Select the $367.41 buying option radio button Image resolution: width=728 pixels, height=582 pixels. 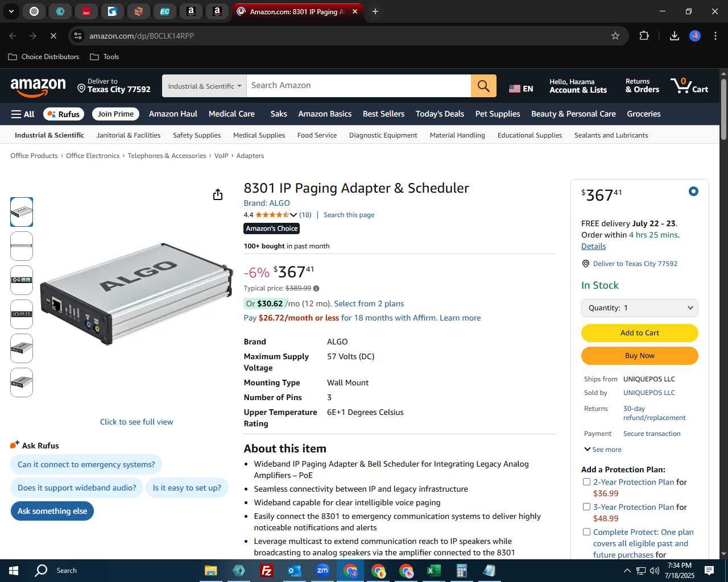[x=693, y=192]
